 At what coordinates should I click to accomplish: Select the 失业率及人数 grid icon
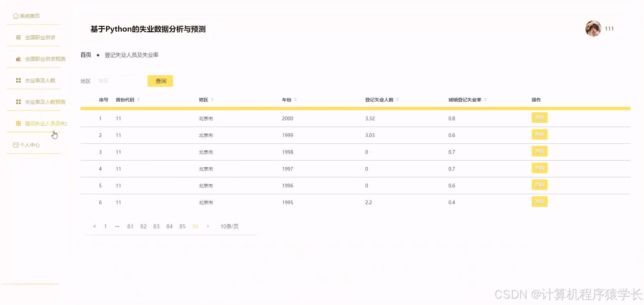(18, 80)
